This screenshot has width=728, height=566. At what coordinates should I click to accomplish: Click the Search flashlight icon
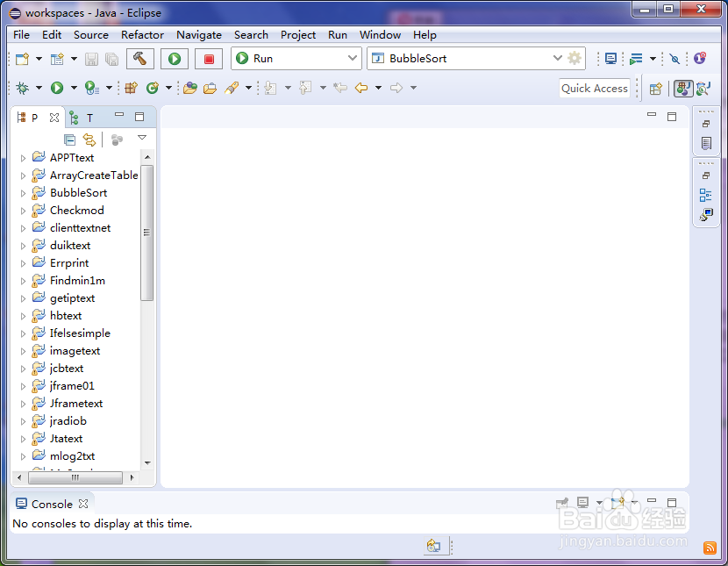(232, 87)
